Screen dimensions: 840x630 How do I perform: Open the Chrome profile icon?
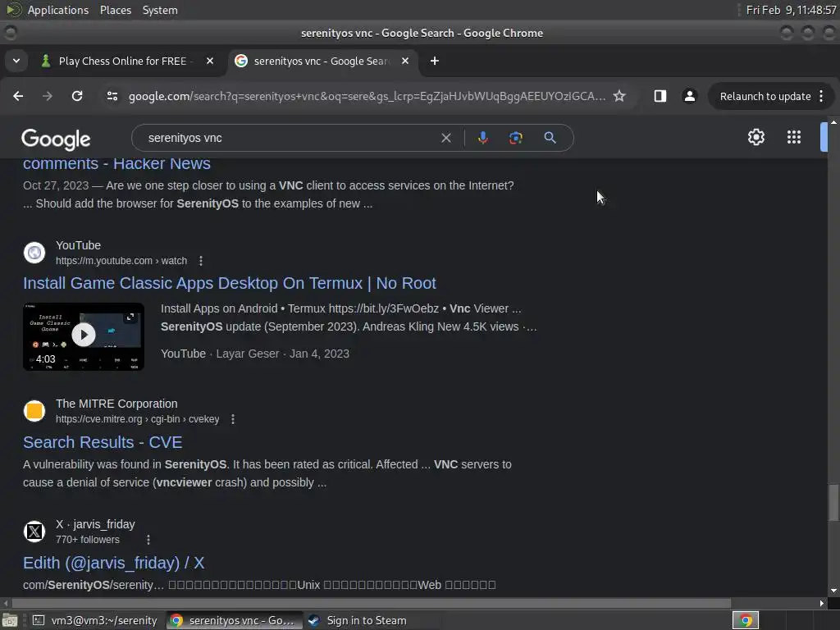pos(689,96)
